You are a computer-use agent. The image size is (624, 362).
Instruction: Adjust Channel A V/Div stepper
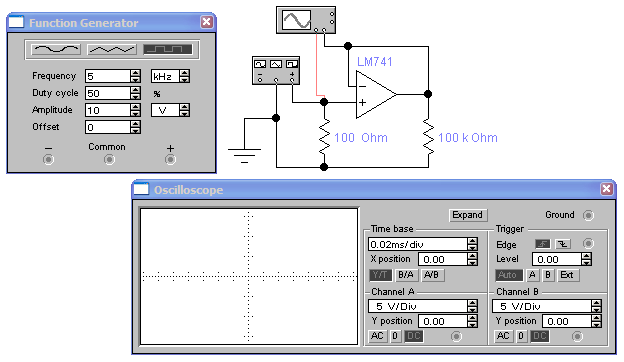pos(472,306)
